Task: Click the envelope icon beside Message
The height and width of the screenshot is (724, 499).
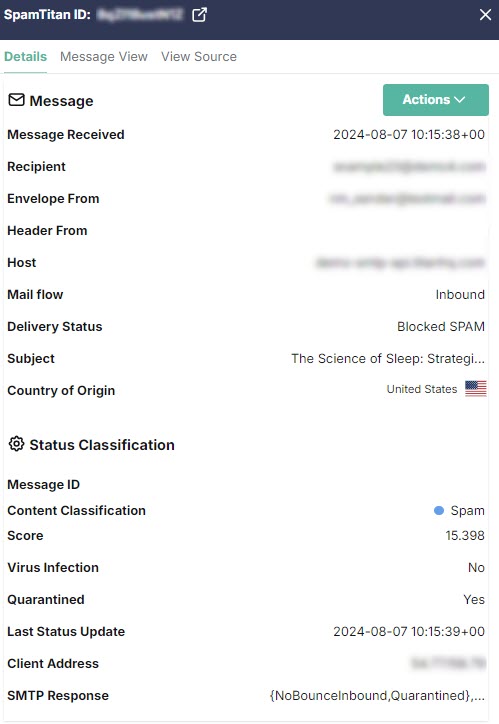Action: [x=17, y=100]
